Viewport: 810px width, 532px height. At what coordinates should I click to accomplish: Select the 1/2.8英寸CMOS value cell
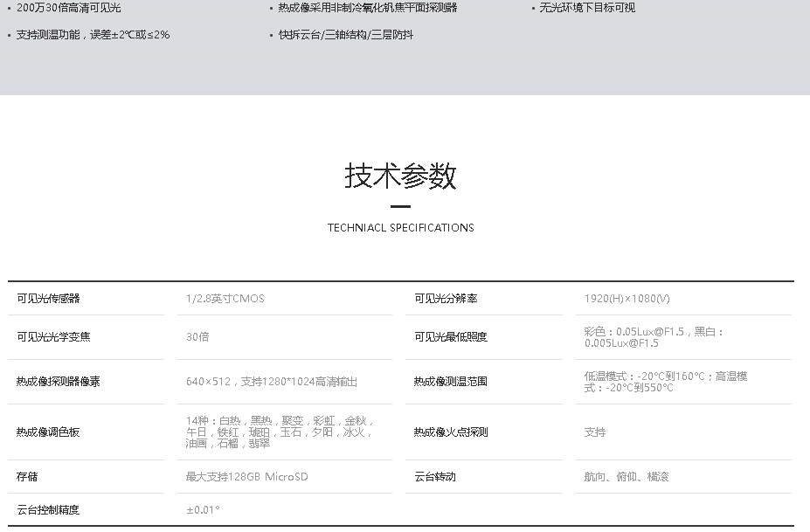[225, 299]
